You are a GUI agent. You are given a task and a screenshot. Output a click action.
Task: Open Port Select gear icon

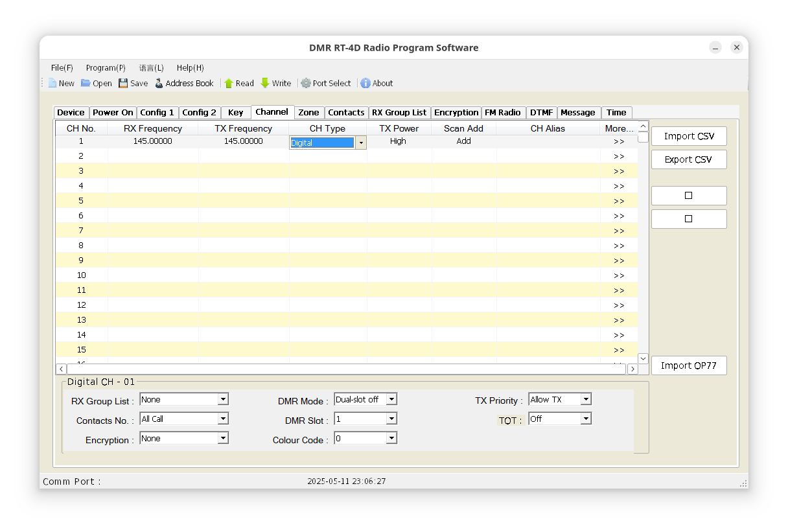(306, 83)
